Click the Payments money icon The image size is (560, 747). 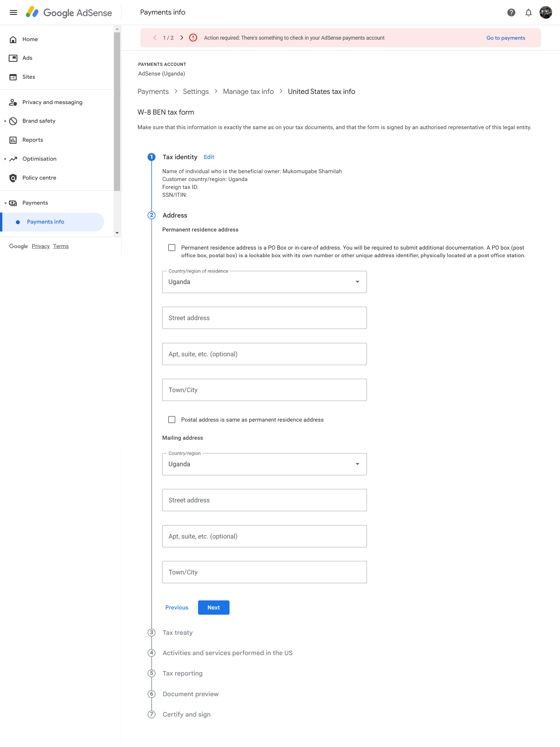pos(13,203)
